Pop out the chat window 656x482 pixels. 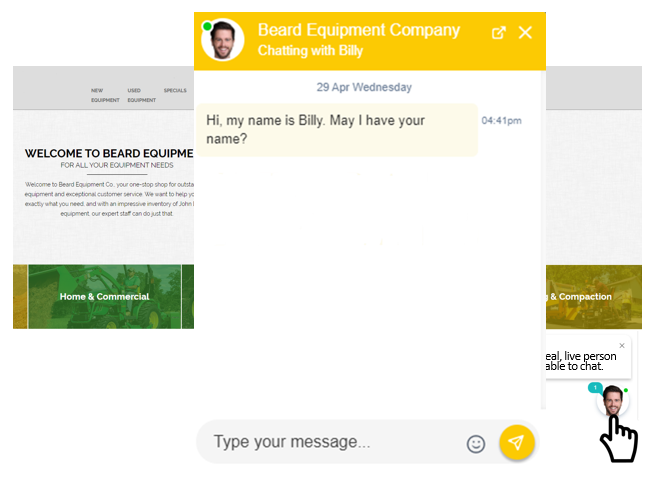[498, 33]
